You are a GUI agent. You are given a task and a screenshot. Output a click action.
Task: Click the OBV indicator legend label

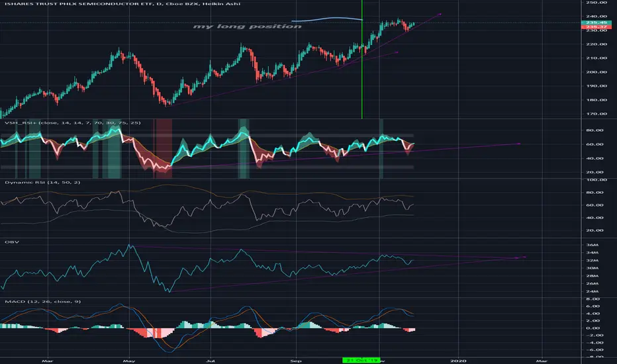[12, 242]
